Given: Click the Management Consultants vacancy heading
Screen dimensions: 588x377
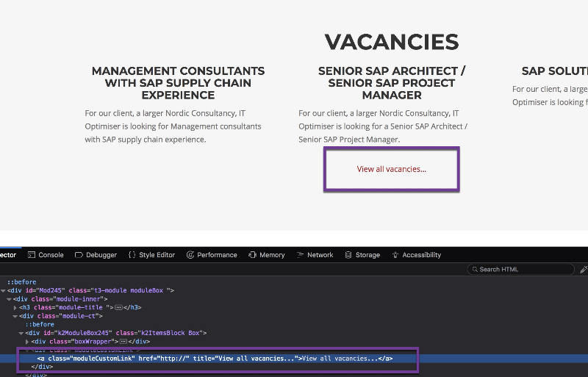Looking at the screenshot, I should (178, 83).
